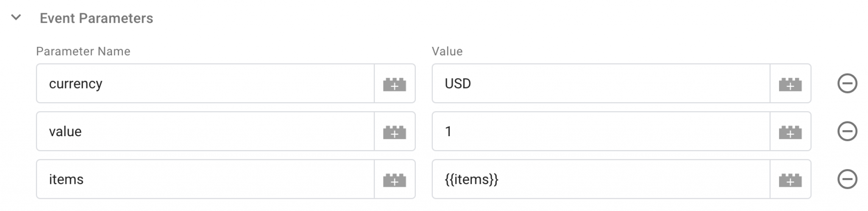Viewport: 868px width, 211px height.
Task: Click the Value column label
Action: 447,52
